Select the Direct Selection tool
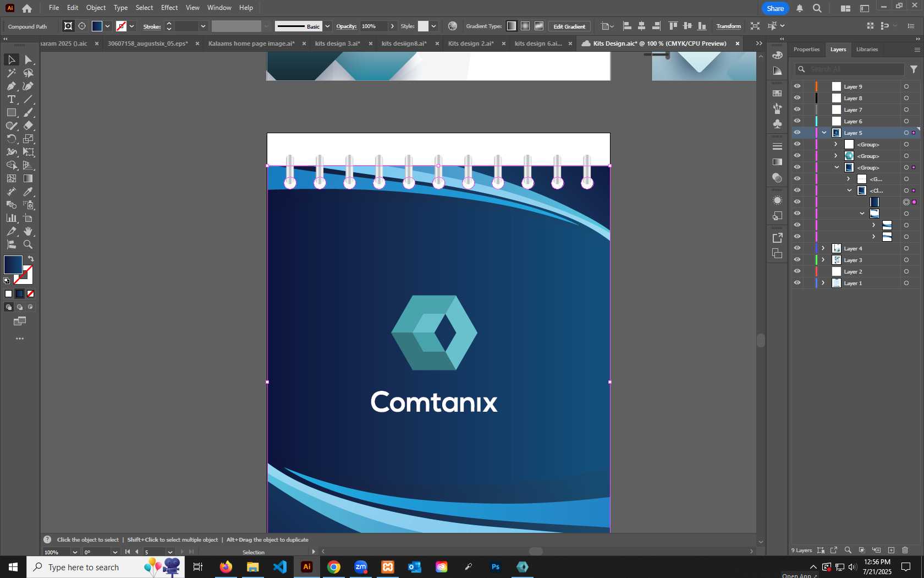 29,59
